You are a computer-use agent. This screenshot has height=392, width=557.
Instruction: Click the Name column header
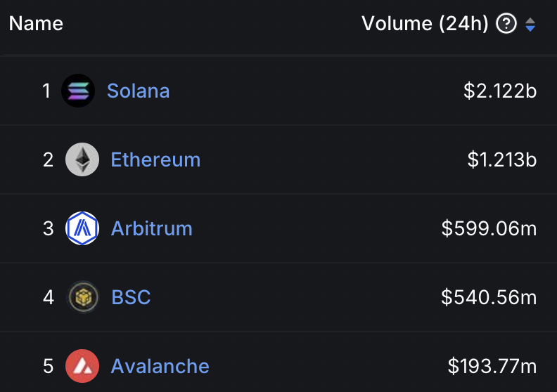click(36, 23)
